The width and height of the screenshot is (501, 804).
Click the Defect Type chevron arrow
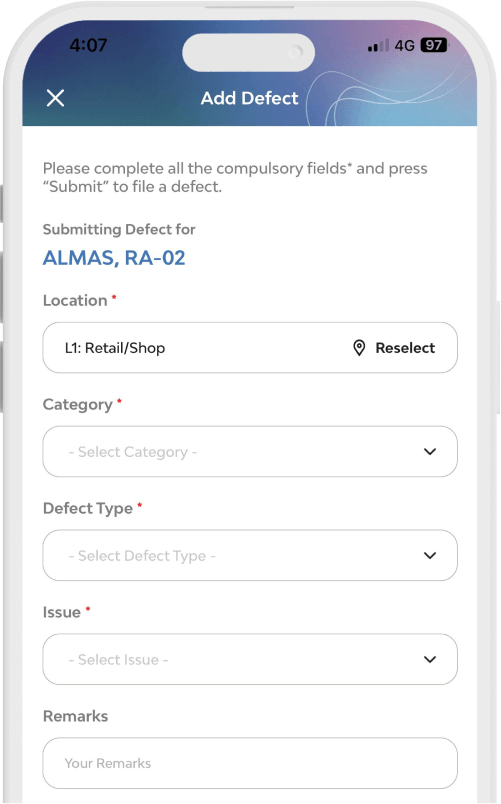point(430,556)
